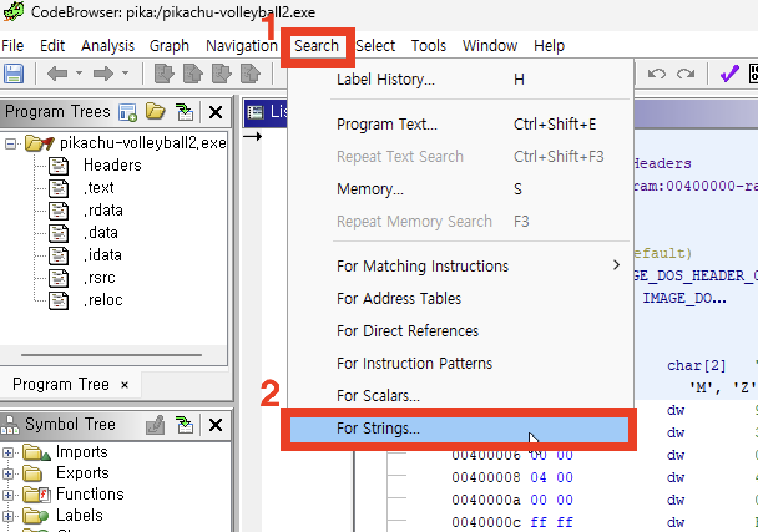This screenshot has width=758, height=532.
Task: Click the Ghidra dragon icon in the title bar
Action: tap(13, 11)
